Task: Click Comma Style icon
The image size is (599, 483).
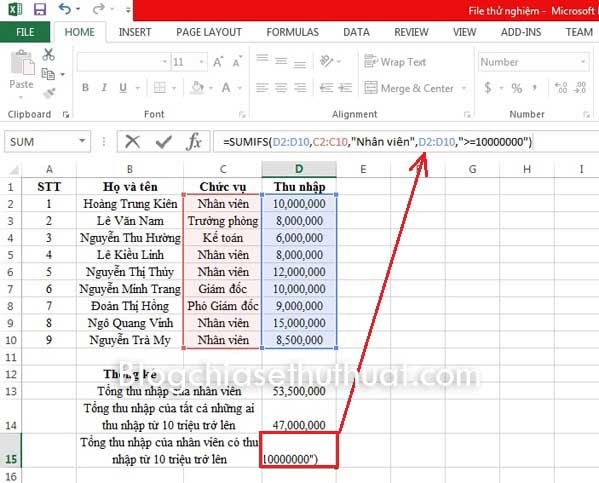Action: 535,88
